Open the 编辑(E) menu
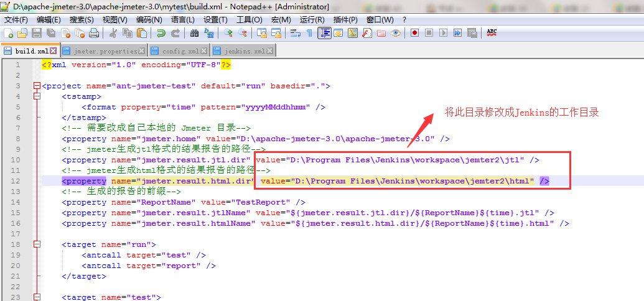The image size is (644, 301). coord(49,20)
